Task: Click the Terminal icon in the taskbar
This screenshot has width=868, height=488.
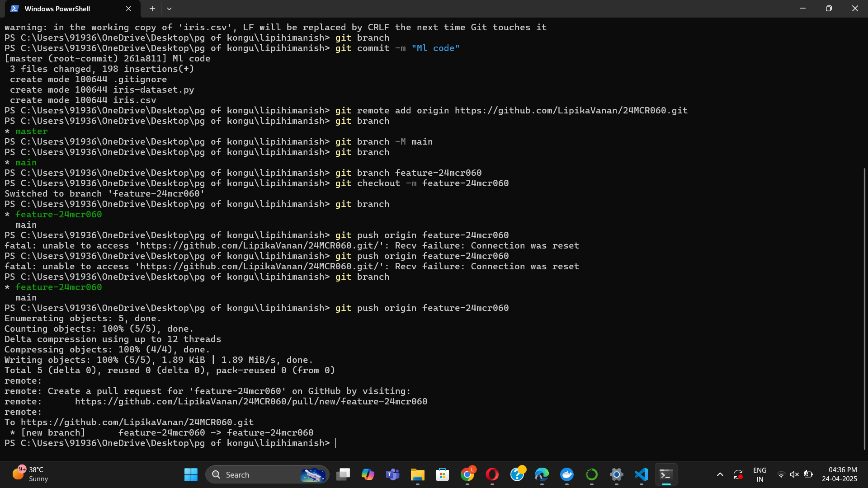Action: pos(666,474)
